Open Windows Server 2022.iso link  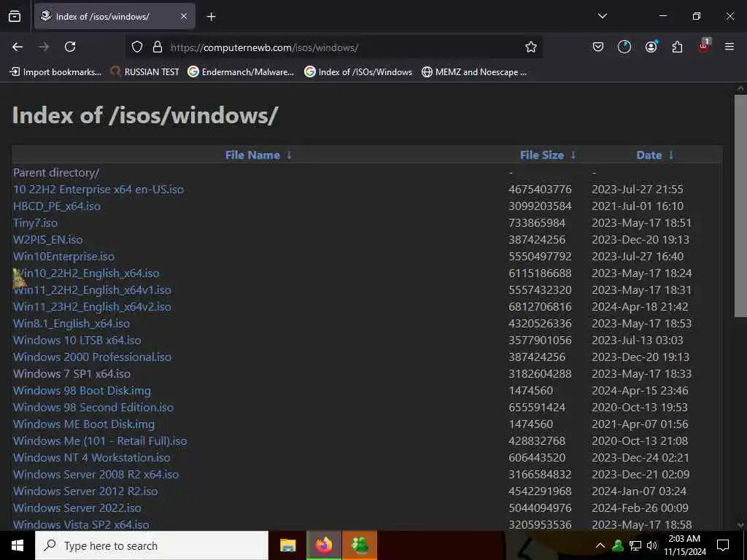[77, 507]
